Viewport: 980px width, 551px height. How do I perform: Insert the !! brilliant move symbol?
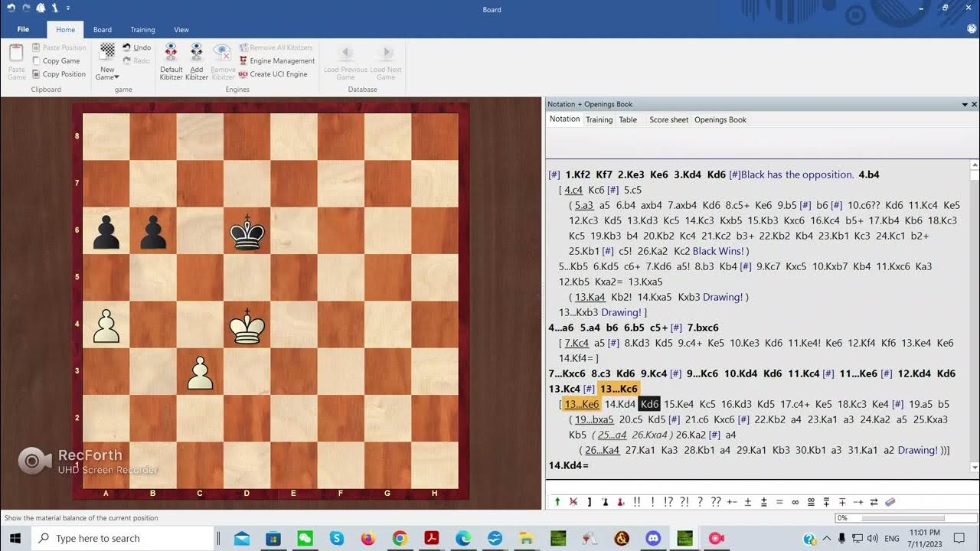coord(637,502)
